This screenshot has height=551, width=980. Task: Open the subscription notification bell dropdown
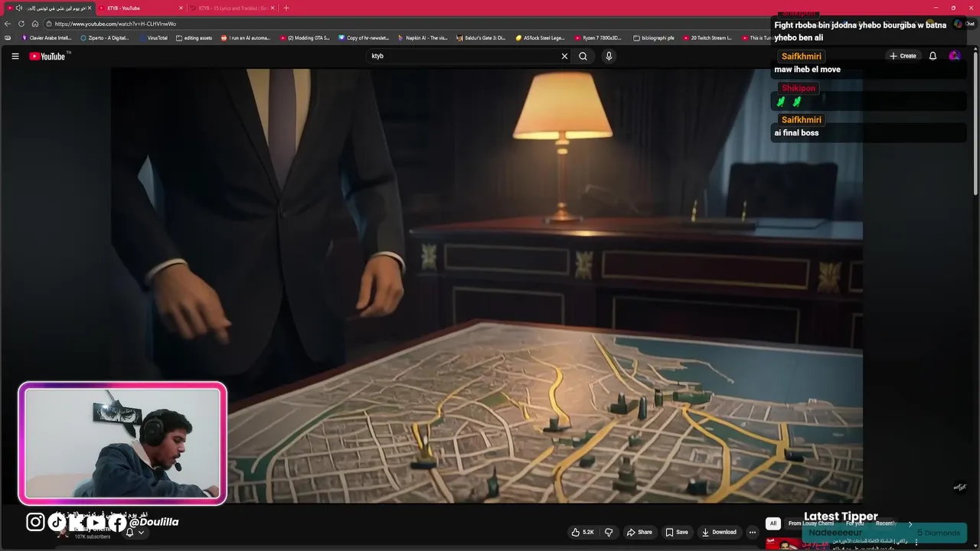click(x=134, y=533)
